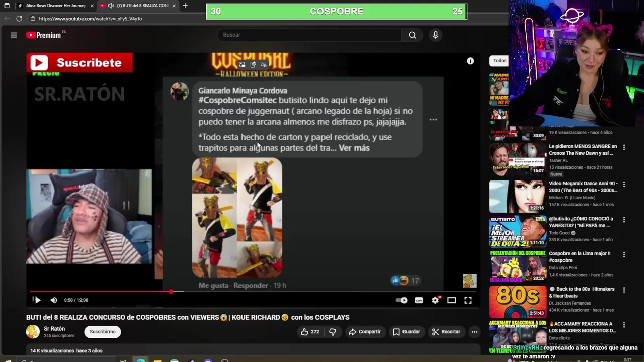Subscribe via the Suscribirme button
Screen dimensions: 644x362
pyautogui.click(x=103, y=332)
